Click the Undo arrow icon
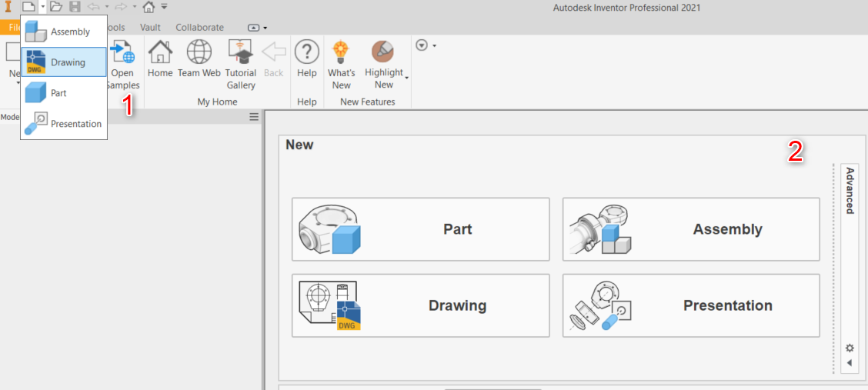 (94, 7)
